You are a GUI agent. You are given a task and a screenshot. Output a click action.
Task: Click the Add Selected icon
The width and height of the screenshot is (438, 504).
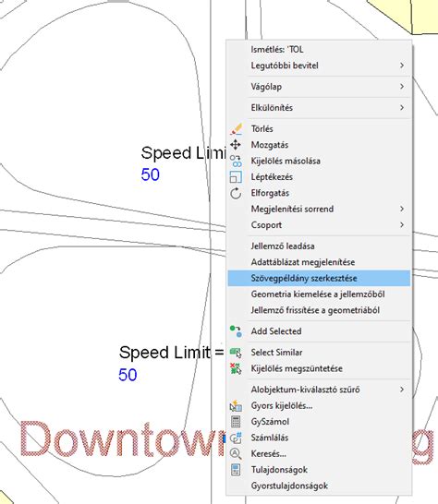(x=236, y=331)
